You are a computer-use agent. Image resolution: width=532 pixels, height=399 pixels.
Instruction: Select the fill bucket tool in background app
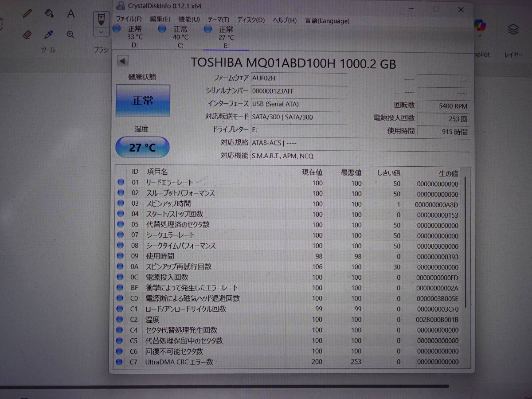point(49,13)
